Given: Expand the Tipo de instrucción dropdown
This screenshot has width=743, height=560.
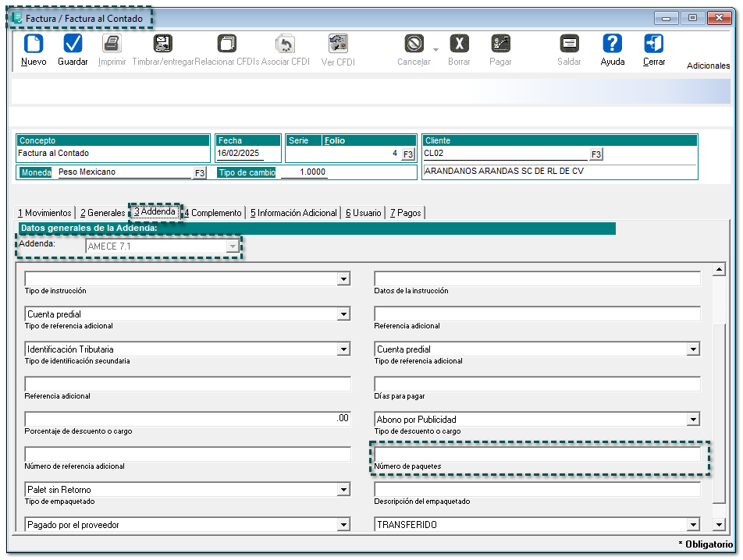Looking at the screenshot, I should 343,279.
